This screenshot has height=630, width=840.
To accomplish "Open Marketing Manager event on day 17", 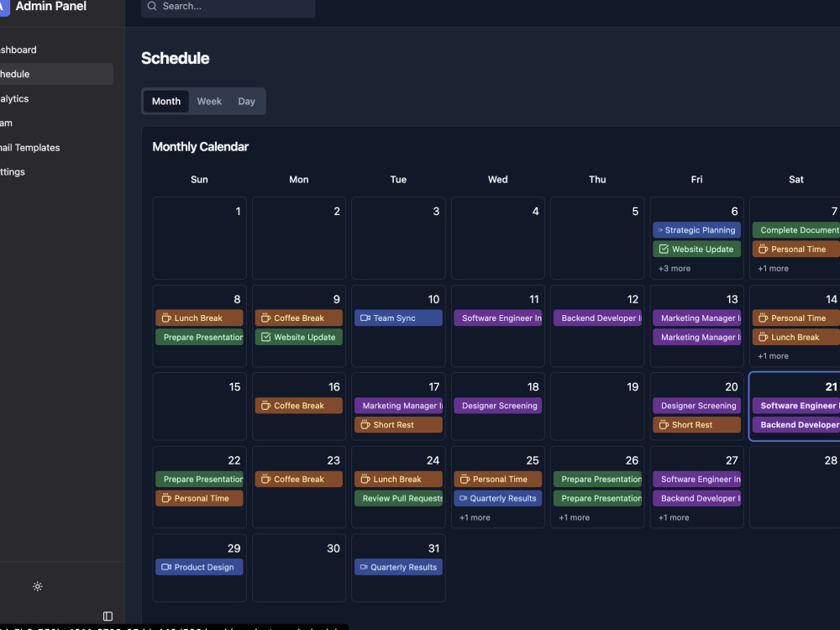I will [x=398, y=406].
